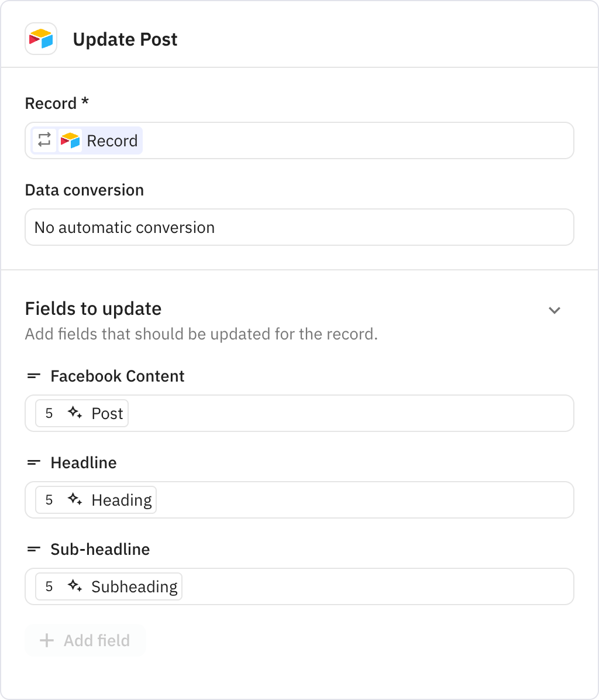
Task: Click the equals icon beside Facebook Content
Action: [x=33, y=376]
